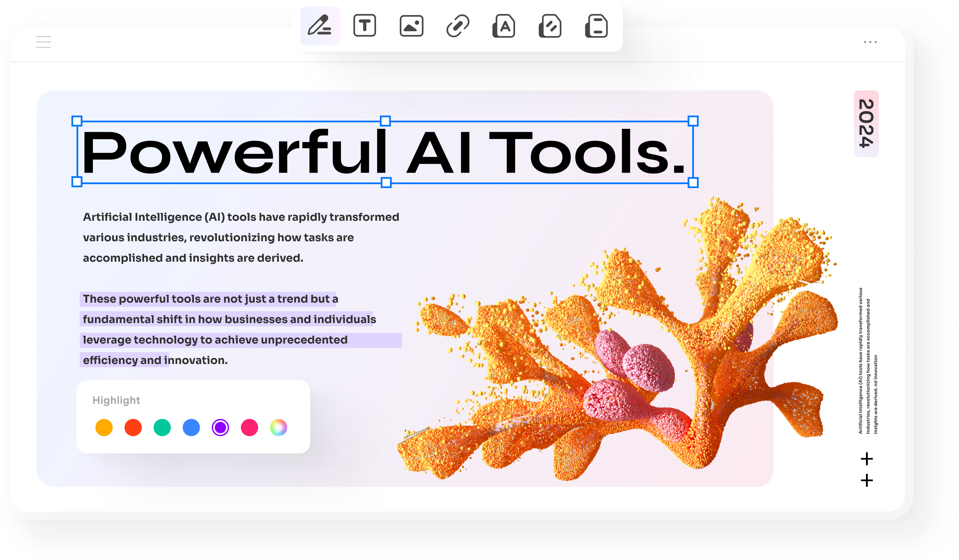Click the 2024 vertical label
Screen dimensions: 959x560
point(866,123)
